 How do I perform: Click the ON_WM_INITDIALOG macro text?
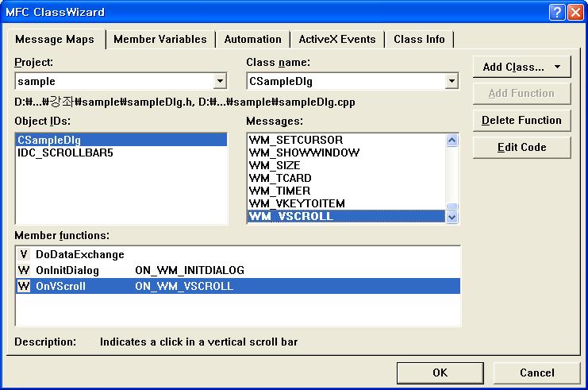click(190, 270)
